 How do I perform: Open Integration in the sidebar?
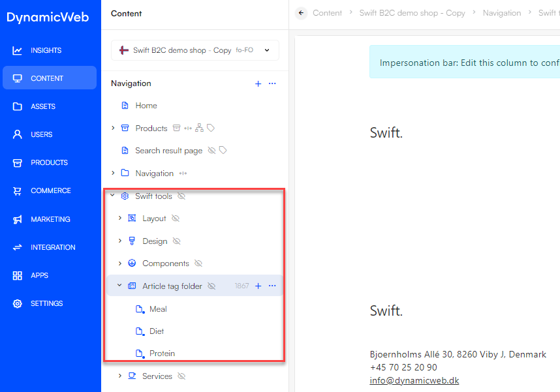coord(52,247)
